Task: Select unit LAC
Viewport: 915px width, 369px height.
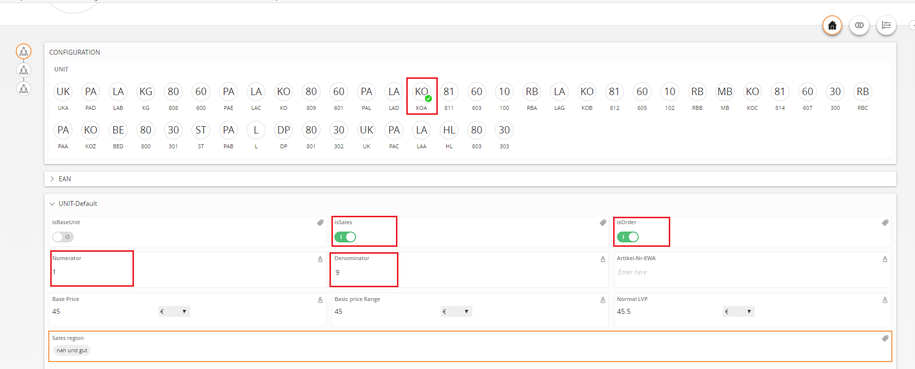Action: click(x=256, y=92)
